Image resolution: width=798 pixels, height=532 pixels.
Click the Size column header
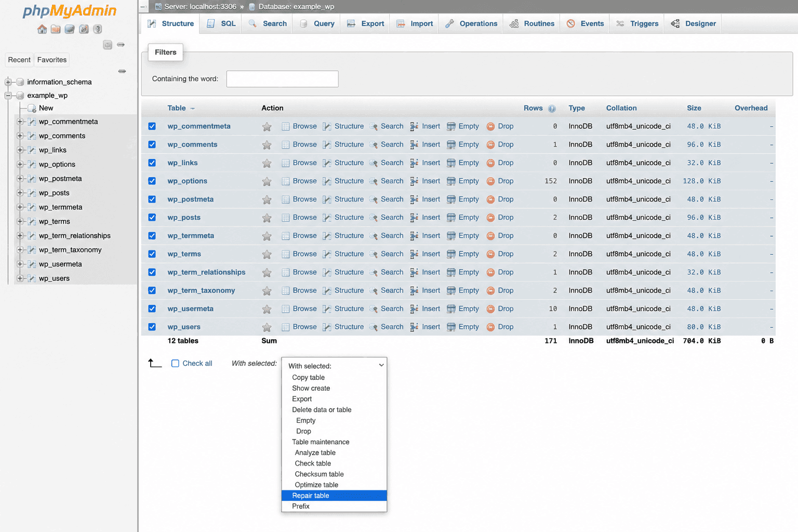694,108
